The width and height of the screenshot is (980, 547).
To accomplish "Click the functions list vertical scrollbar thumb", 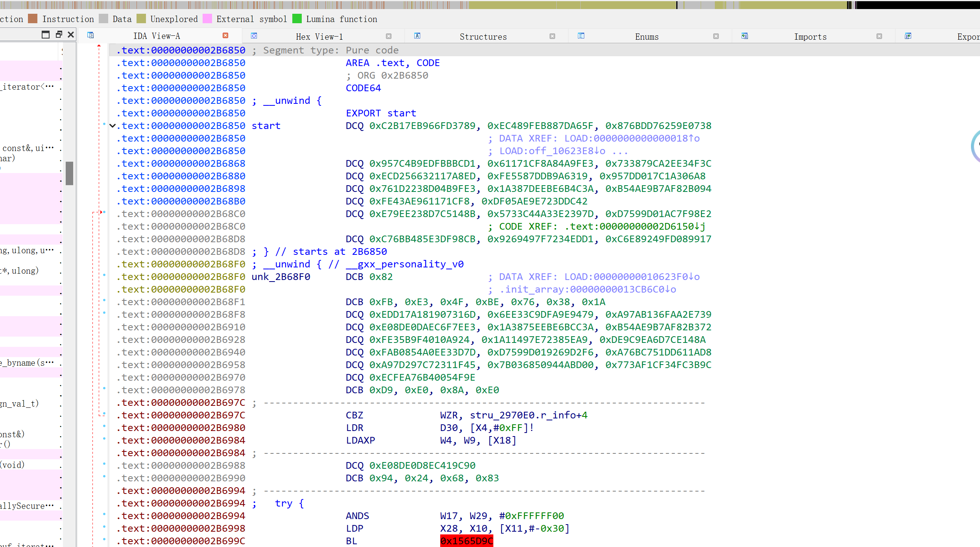I will click(x=70, y=173).
